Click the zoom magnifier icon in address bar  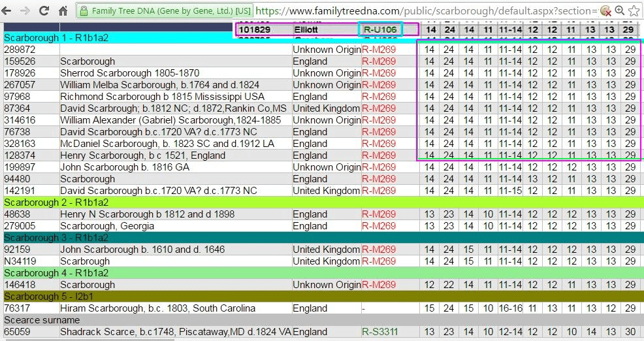click(620, 10)
